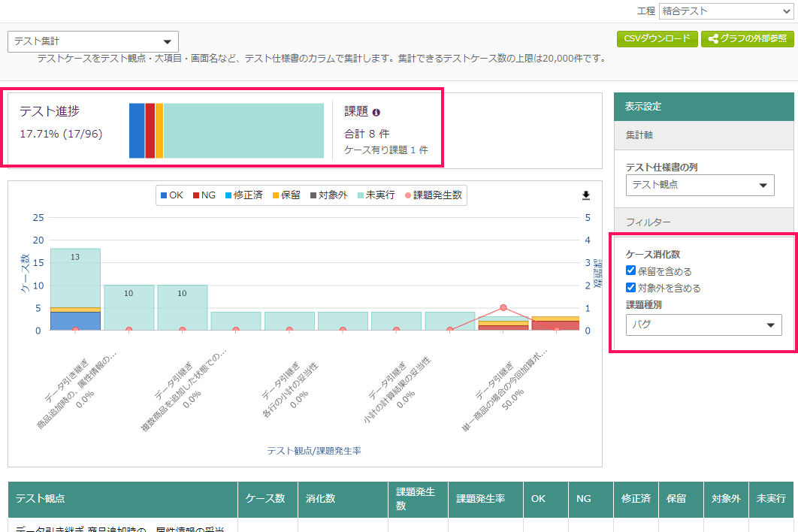Screen dimensions: 798x532
Task: Sort by 保留 column header in table
Action: [x=681, y=499]
